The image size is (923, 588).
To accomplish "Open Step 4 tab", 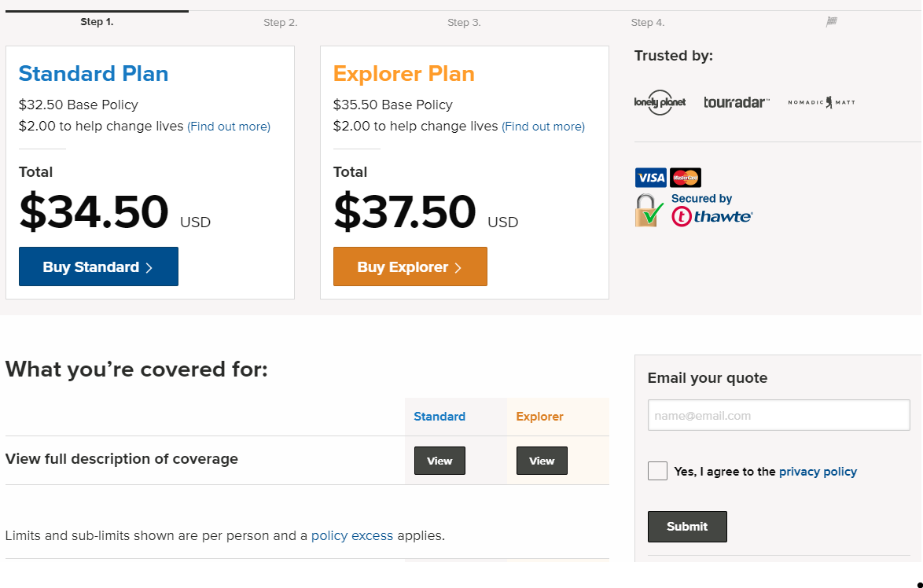I will coord(647,23).
